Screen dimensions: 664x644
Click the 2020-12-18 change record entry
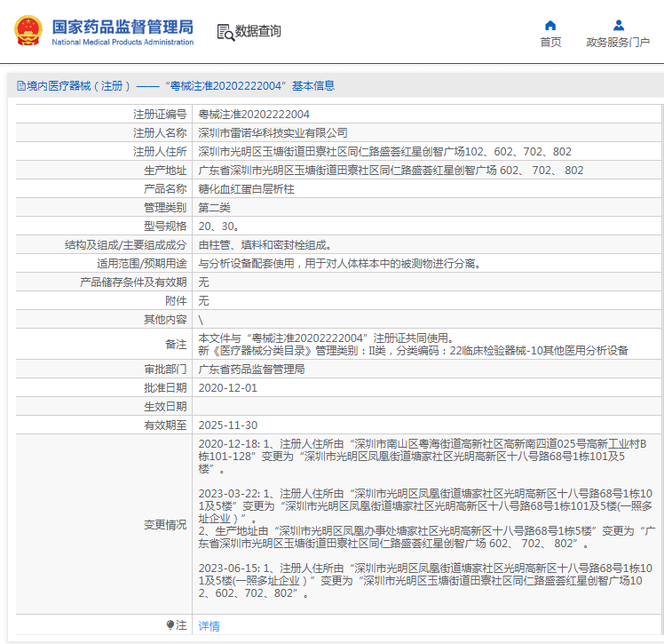[423, 457]
